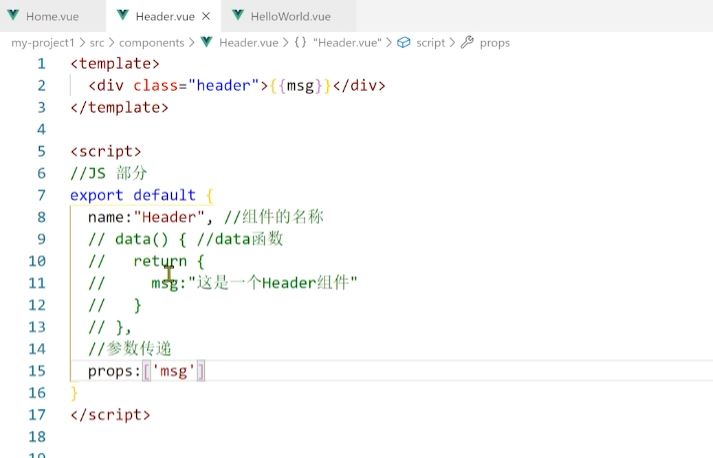Open the props breadcrumb symbol
713x458 pixels.
[x=494, y=43]
